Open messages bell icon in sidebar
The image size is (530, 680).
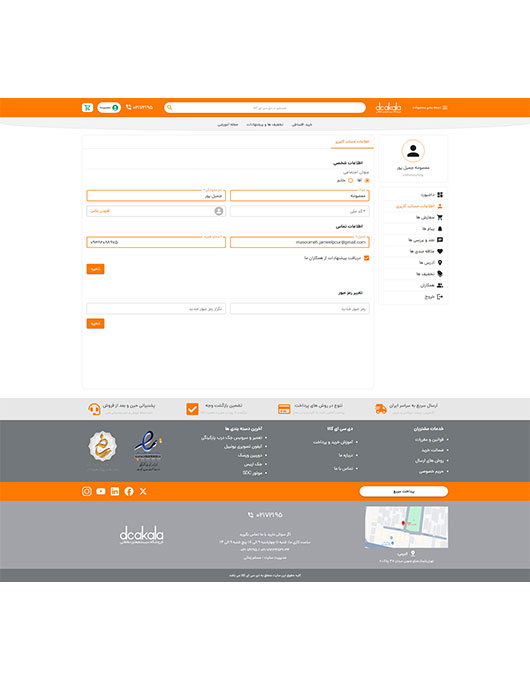click(440, 229)
